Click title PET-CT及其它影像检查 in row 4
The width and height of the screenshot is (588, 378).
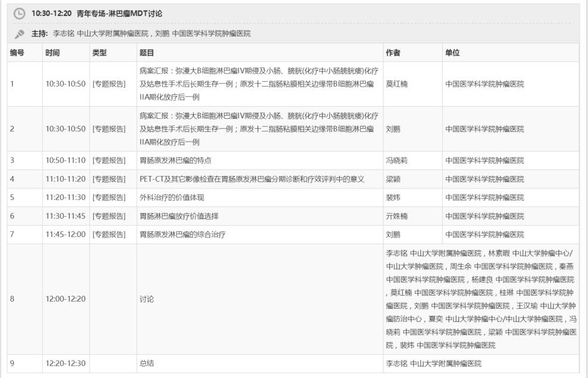[x=252, y=179]
